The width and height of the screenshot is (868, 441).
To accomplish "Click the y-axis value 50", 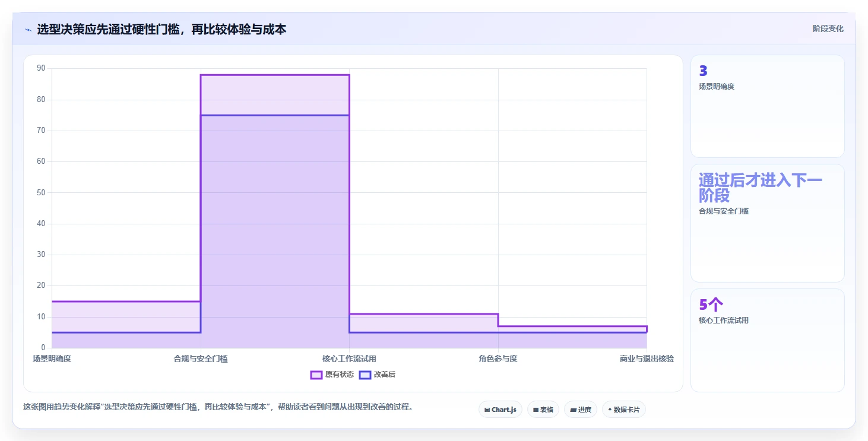I will [x=42, y=192].
